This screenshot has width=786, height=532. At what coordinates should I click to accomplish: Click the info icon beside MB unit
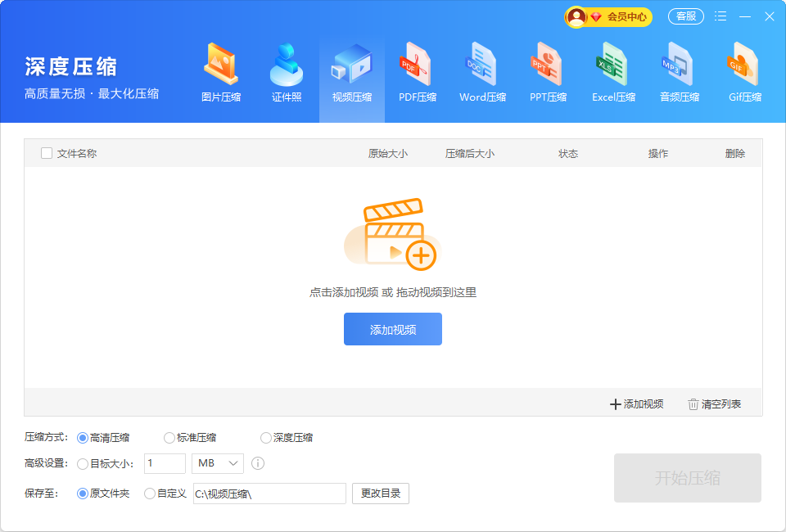point(258,464)
